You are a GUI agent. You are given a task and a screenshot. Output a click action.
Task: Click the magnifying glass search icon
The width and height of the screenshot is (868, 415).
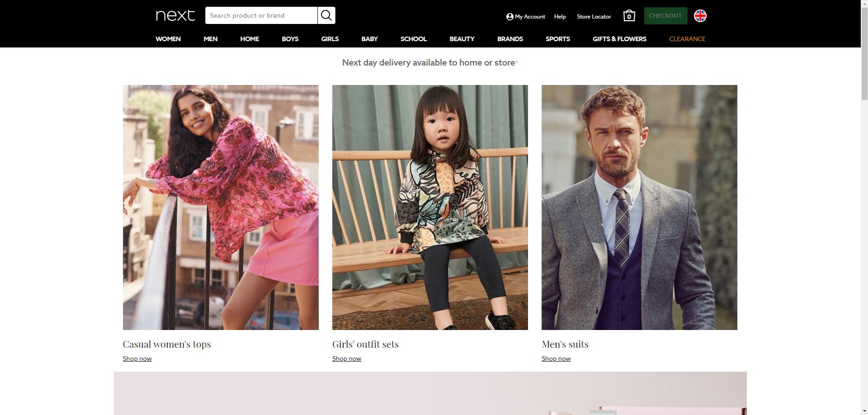[326, 15]
